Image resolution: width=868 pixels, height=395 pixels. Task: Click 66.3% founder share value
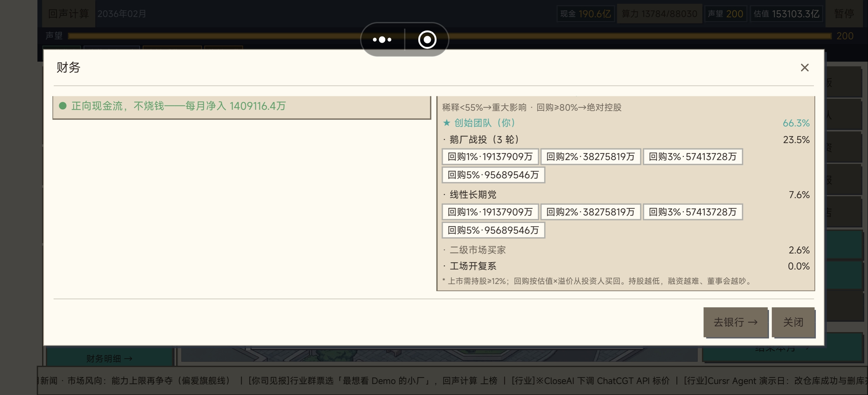coord(796,123)
